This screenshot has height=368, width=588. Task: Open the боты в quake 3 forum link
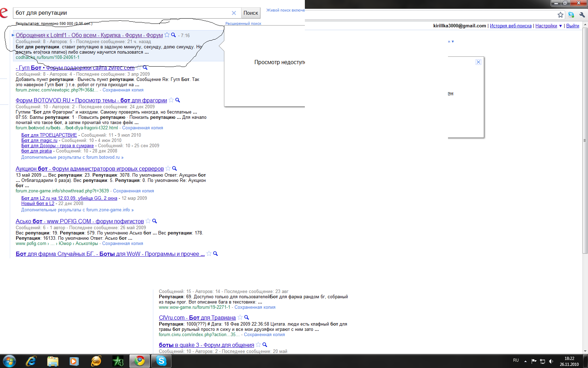[x=206, y=345]
